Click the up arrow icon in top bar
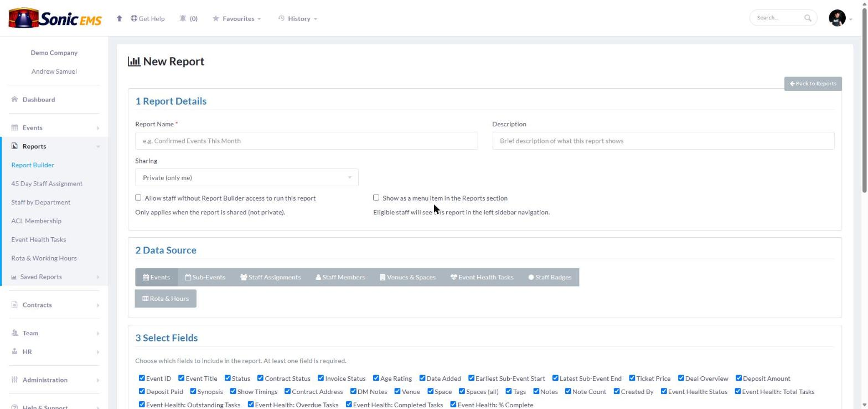868x409 pixels. [119, 18]
